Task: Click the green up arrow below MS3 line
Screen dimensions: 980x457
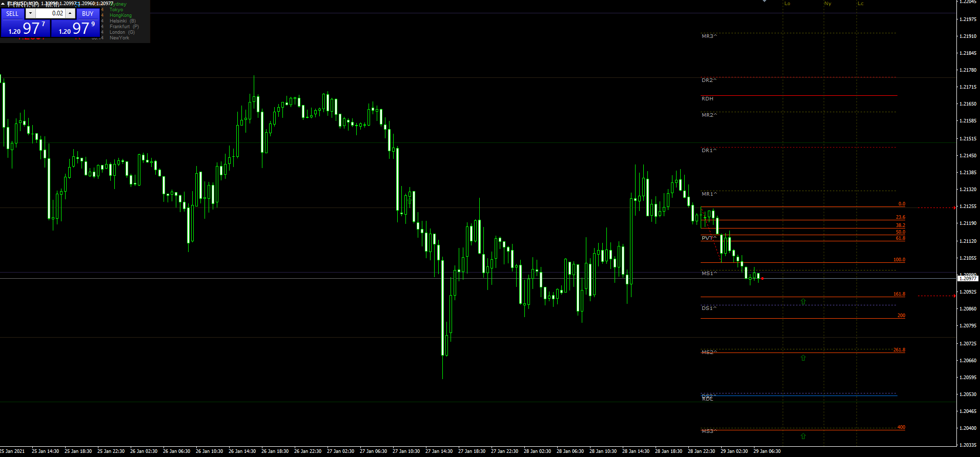Action: pos(803,437)
